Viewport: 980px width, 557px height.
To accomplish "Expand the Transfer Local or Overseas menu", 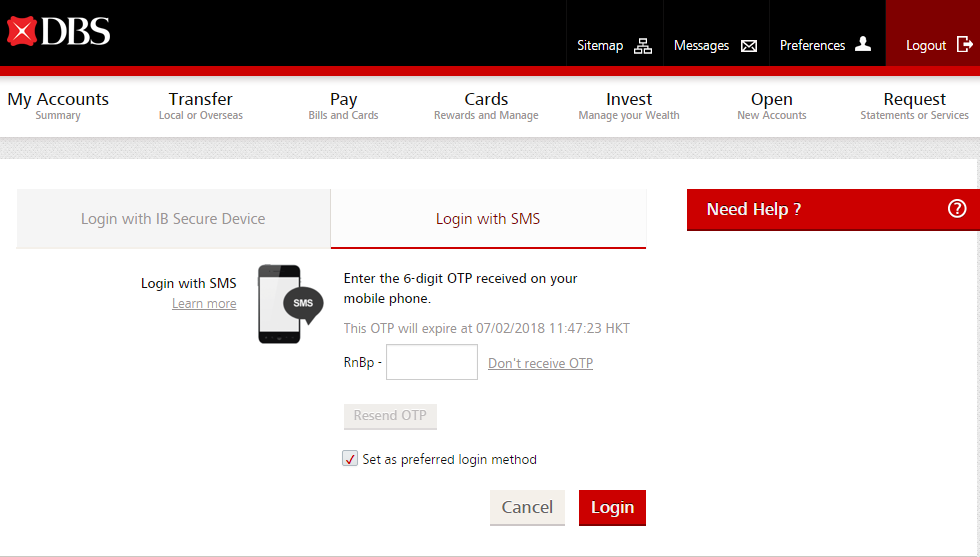I will click(x=200, y=105).
